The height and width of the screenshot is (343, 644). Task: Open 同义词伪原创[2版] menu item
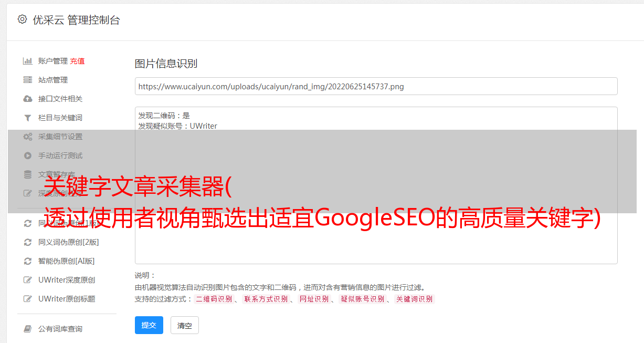coord(69,242)
